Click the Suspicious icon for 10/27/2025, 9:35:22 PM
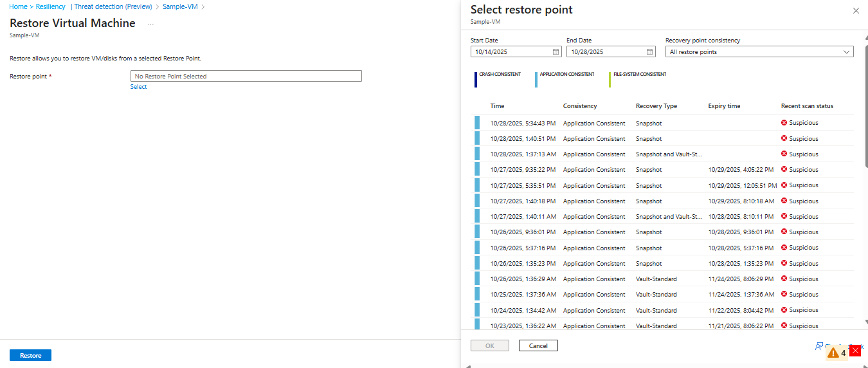The width and height of the screenshot is (868, 368). pos(784,170)
